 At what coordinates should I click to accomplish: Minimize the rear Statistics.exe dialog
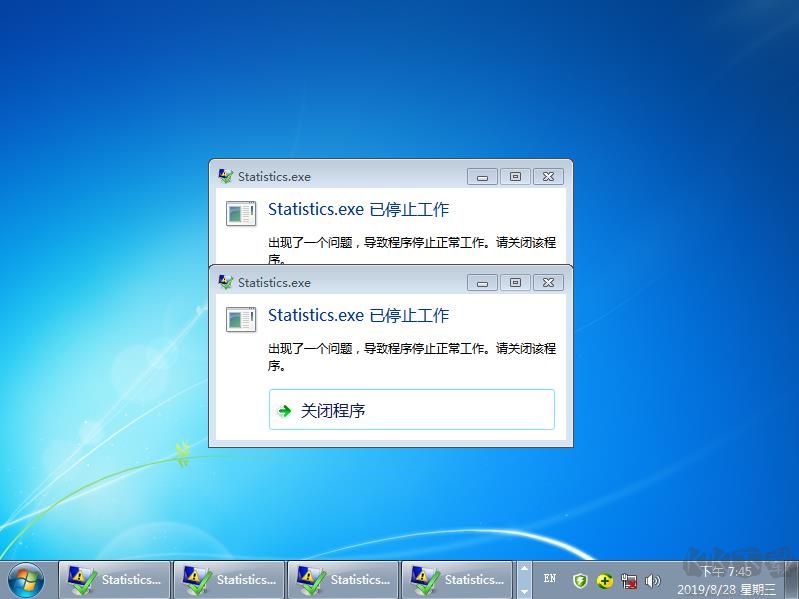click(x=482, y=176)
